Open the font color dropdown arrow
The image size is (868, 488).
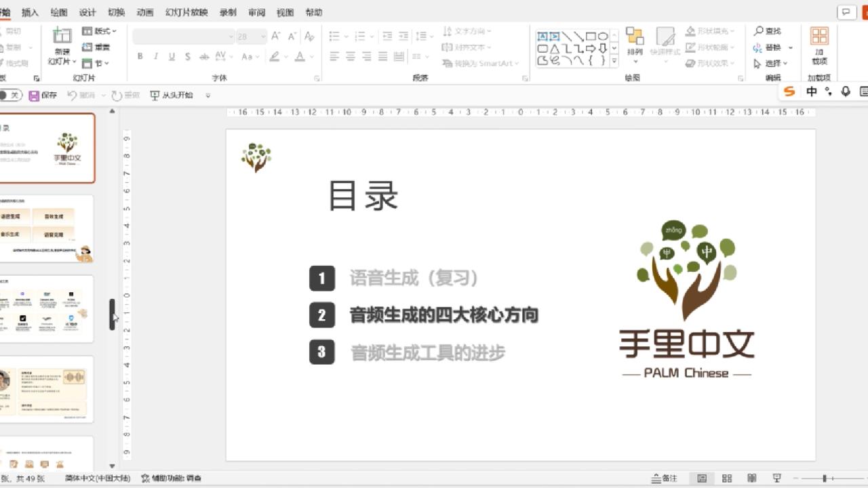coord(313,57)
